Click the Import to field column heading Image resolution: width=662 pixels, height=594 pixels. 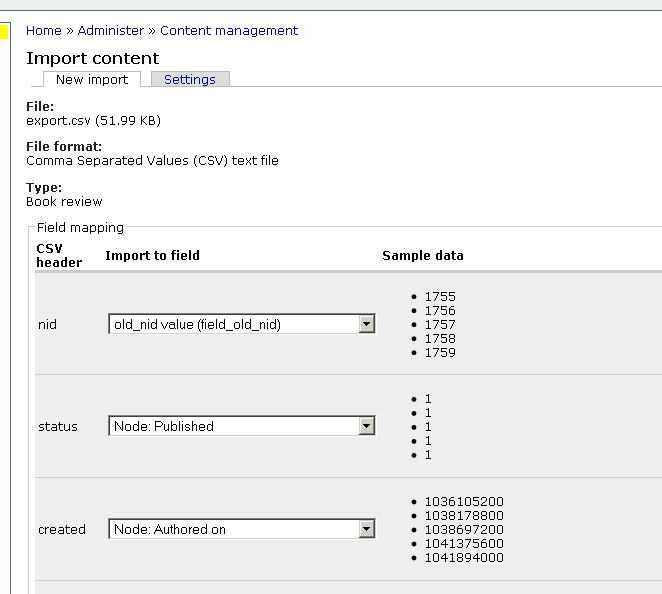coord(152,255)
